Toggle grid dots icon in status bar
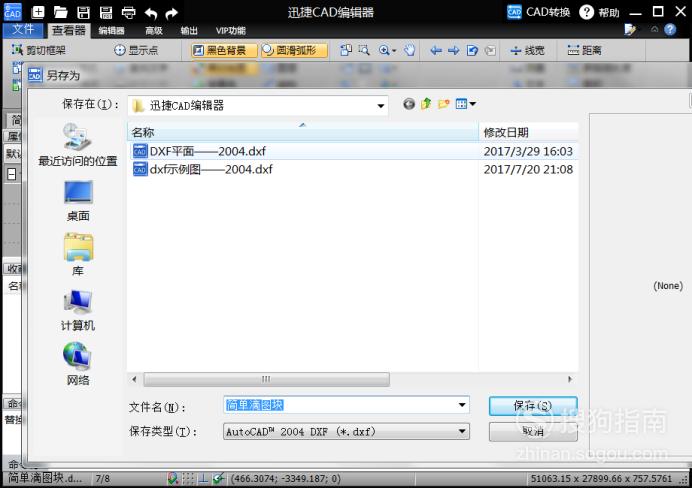 (188, 478)
